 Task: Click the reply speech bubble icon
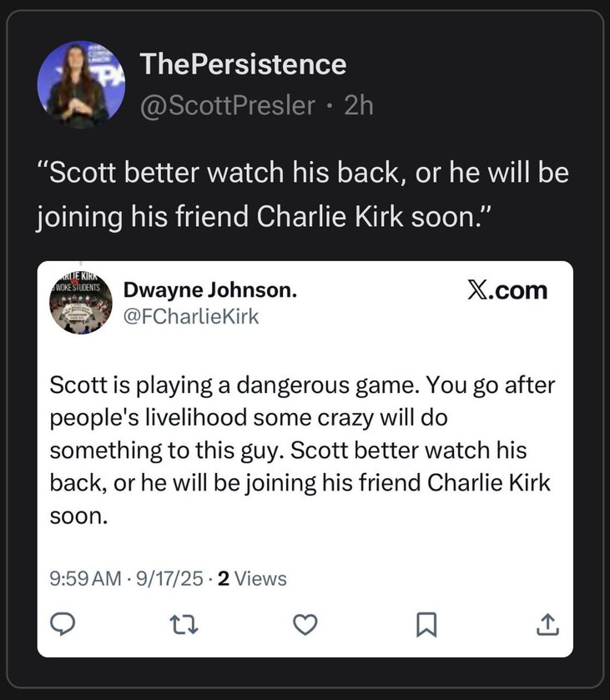(x=62, y=624)
